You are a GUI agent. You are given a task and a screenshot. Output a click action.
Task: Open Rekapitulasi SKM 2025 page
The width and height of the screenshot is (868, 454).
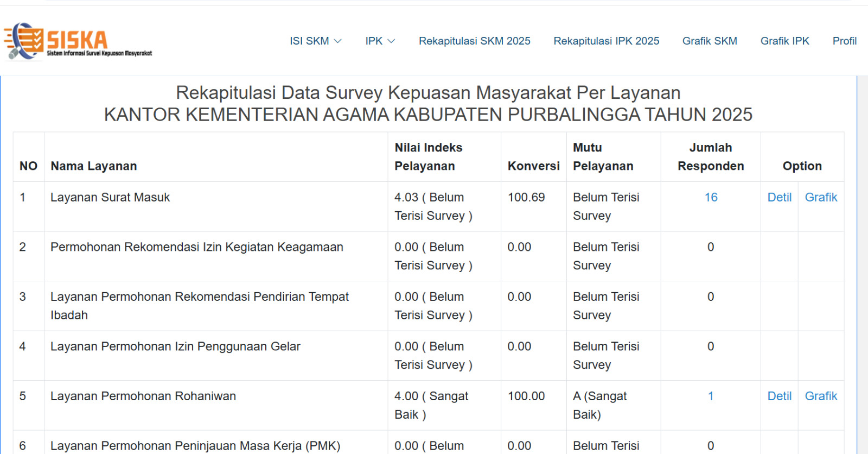click(x=475, y=41)
